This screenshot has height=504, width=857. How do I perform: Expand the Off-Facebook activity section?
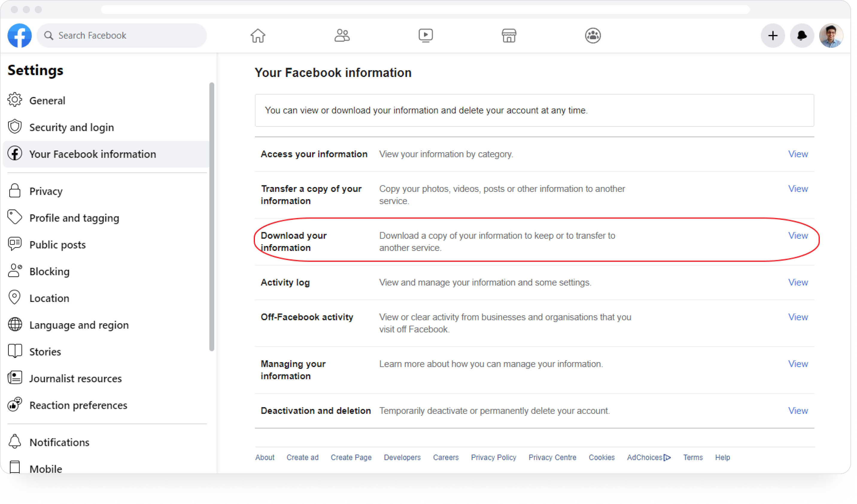[x=798, y=317]
